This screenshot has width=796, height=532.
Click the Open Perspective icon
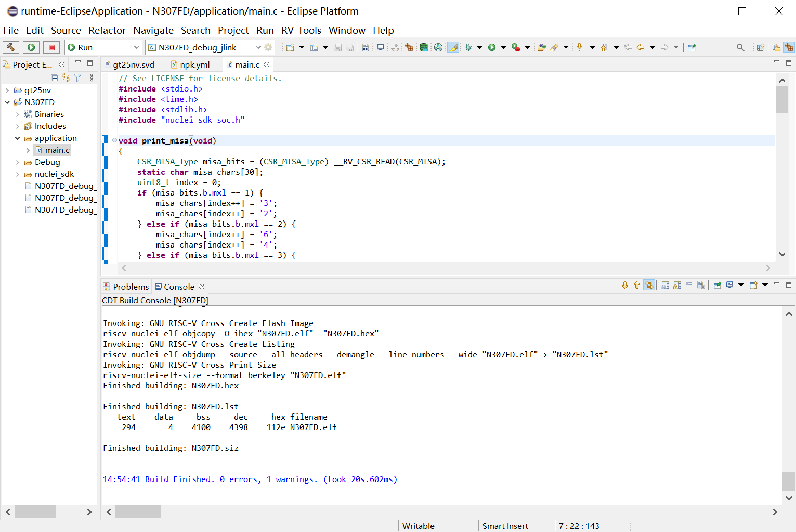[760, 47]
